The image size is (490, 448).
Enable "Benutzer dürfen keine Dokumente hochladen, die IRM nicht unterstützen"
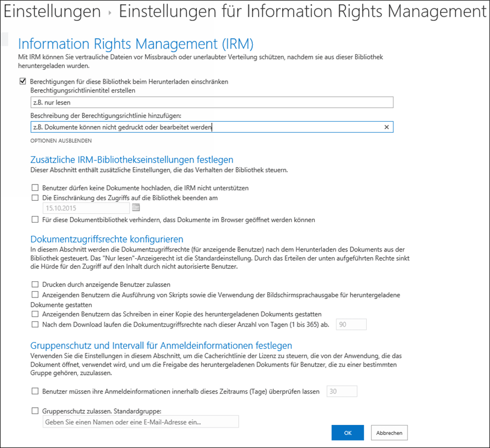pos(35,187)
